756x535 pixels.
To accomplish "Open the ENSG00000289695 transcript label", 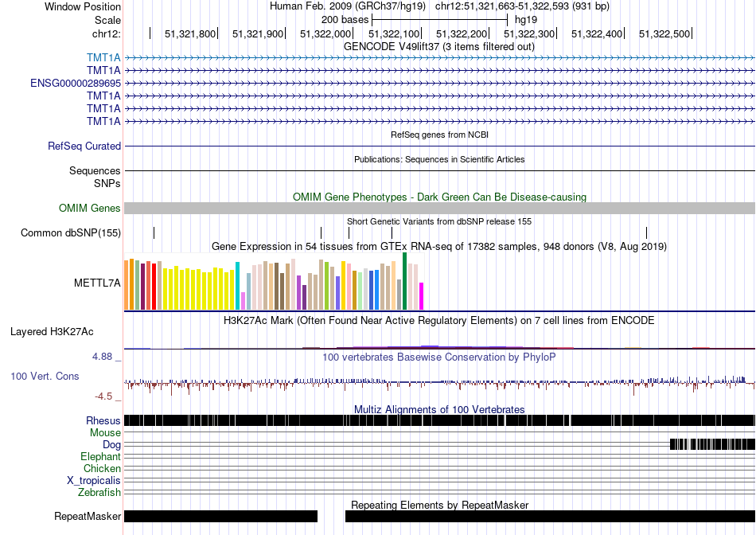I will pyautogui.click(x=76, y=83).
